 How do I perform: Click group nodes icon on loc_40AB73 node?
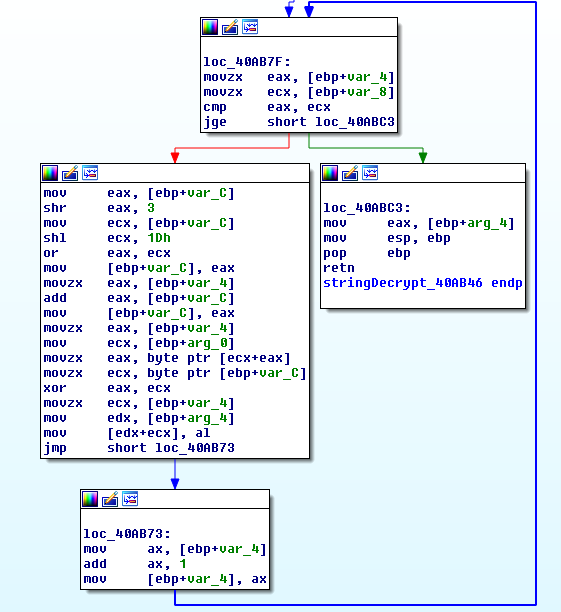point(130,499)
